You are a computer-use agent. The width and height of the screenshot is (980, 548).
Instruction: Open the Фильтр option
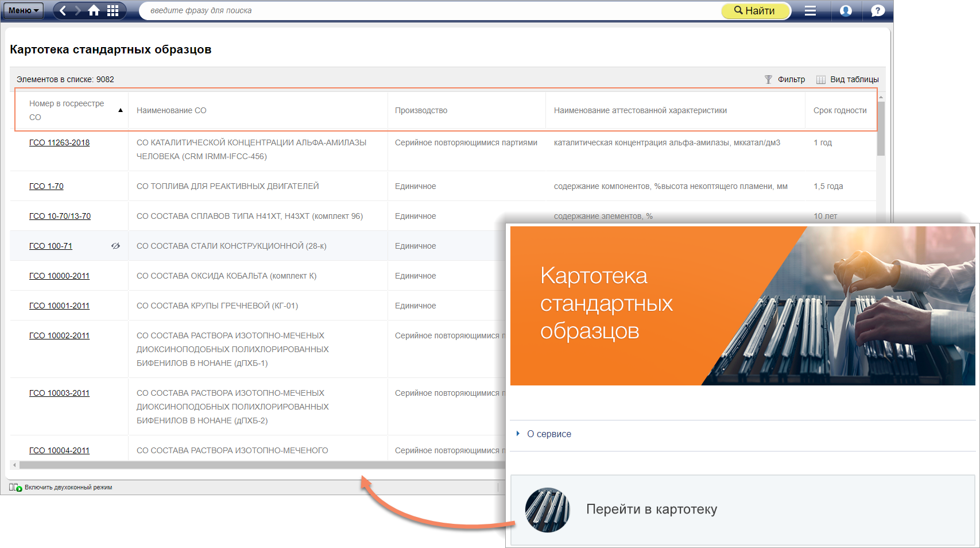[x=791, y=79]
